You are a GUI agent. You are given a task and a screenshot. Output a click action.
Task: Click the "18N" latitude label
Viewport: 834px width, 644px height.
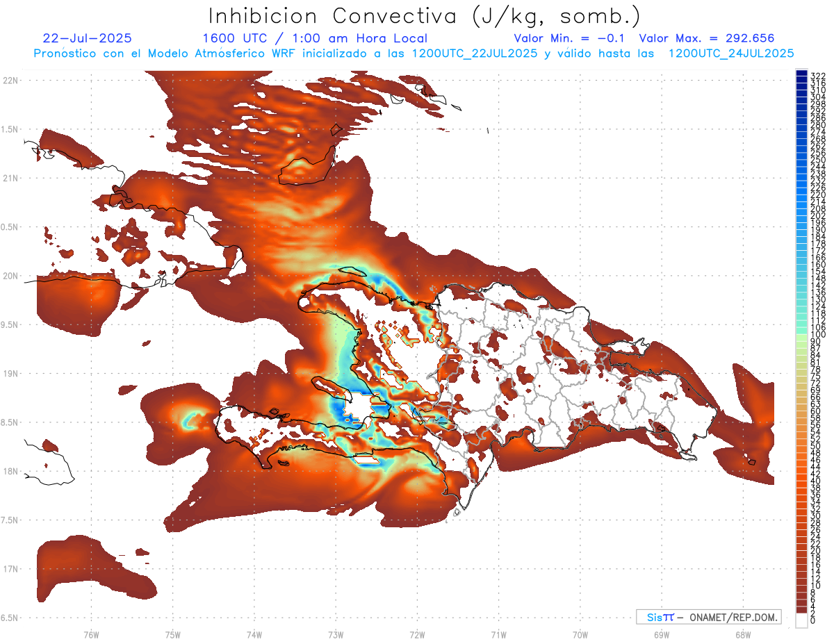(x=10, y=471)
